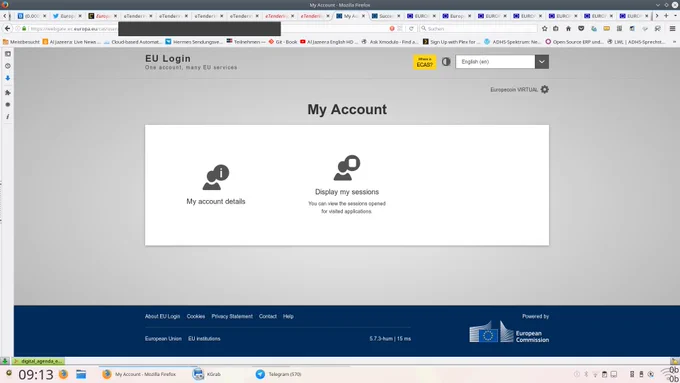Open the file manager taskbar icon
The image size is (680, 383).
(x=81, y=374)
